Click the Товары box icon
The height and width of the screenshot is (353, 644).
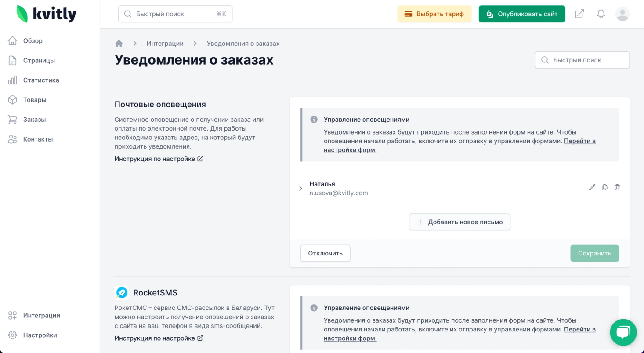(x=13, y=100)
